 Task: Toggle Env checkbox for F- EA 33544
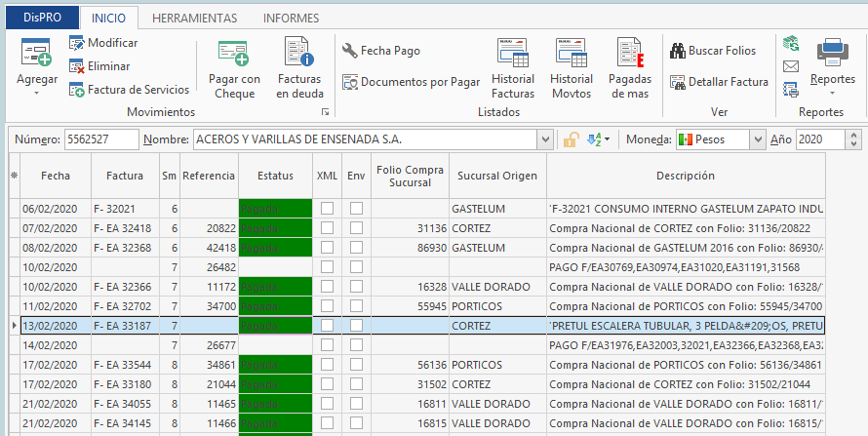click(x=357, y=365)
